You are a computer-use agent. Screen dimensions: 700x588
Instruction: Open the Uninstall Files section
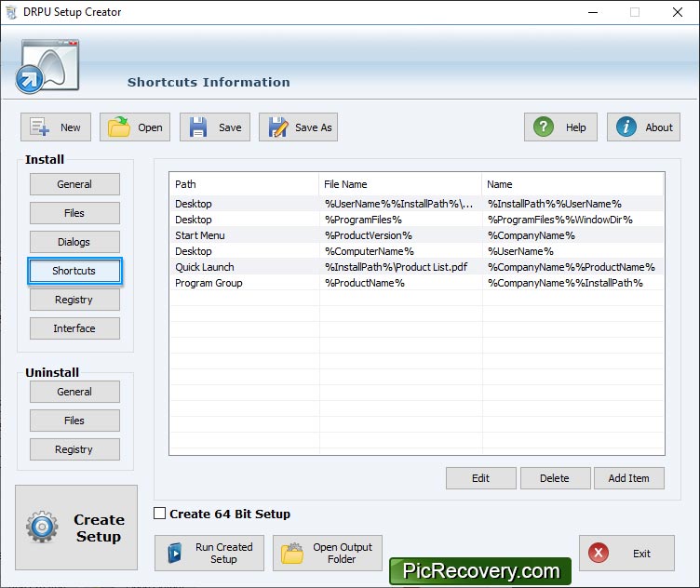coord(74,421)
